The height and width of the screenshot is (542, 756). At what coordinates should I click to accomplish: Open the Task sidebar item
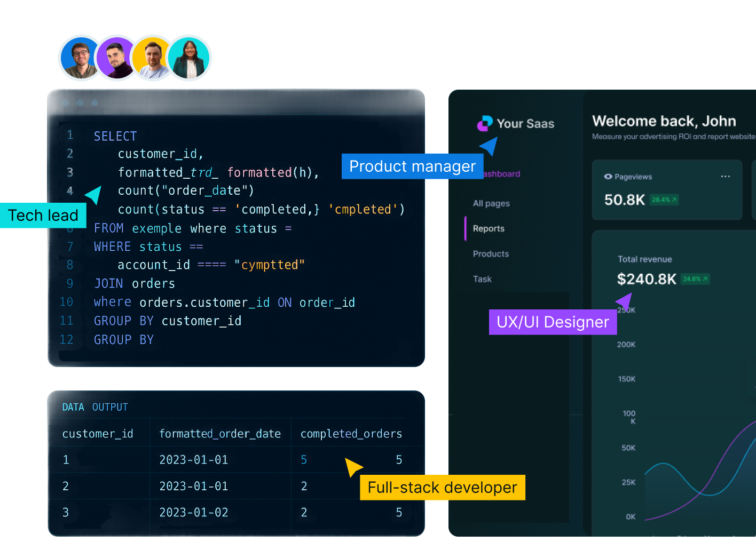[x=482, y=279]
